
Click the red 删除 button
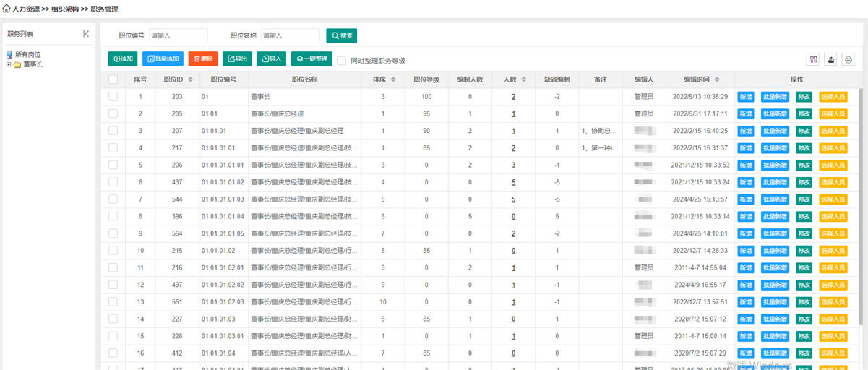coord(203,59)
